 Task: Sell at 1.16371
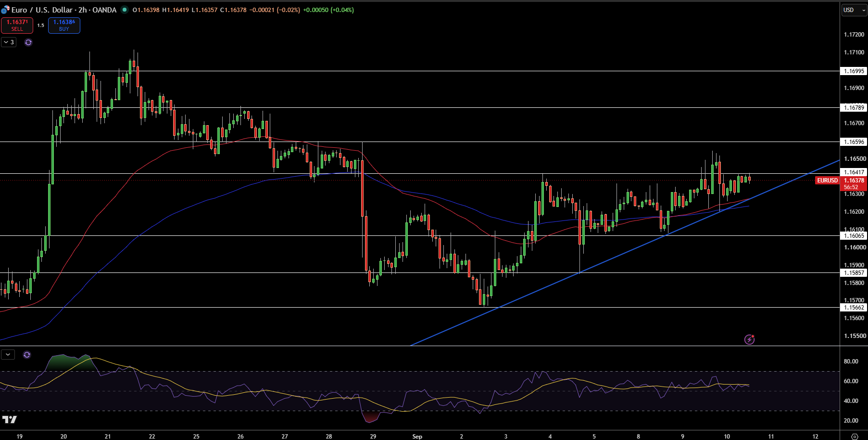pos(17,26)
